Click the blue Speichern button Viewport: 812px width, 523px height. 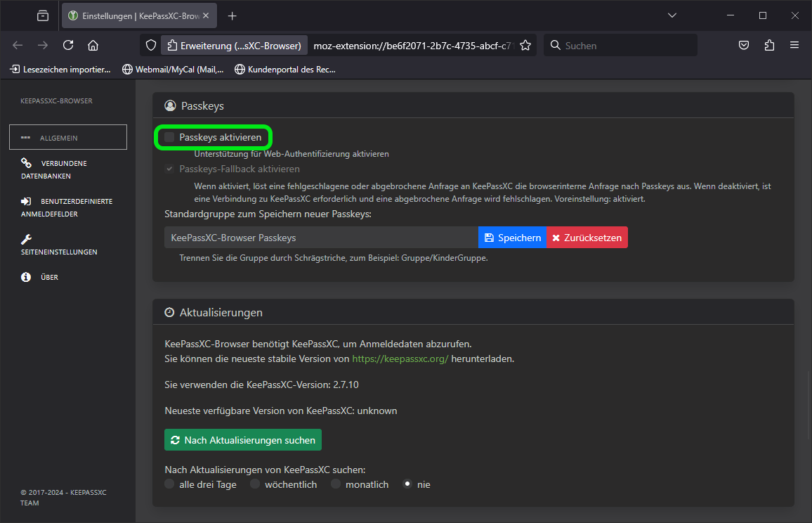tap(512, 238)
